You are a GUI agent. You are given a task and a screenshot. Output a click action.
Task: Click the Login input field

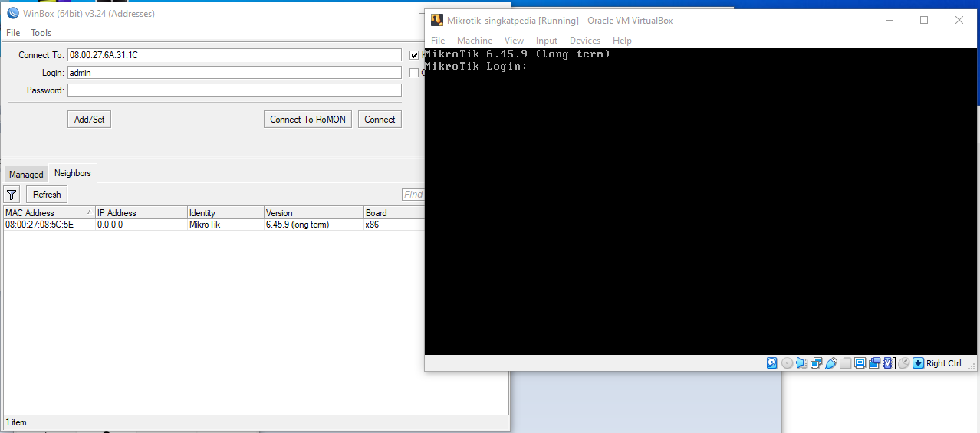coord(235,73)
